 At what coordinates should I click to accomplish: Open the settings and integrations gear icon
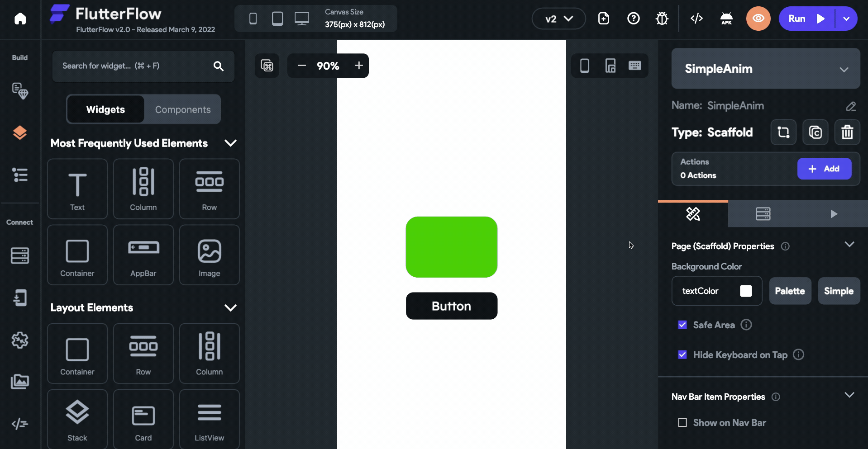20,340
